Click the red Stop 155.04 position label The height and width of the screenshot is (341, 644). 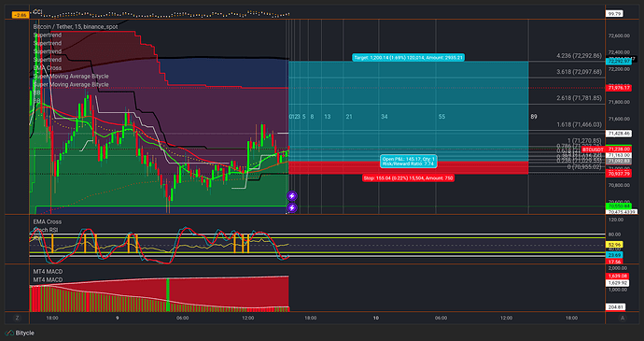click(408, 178)
